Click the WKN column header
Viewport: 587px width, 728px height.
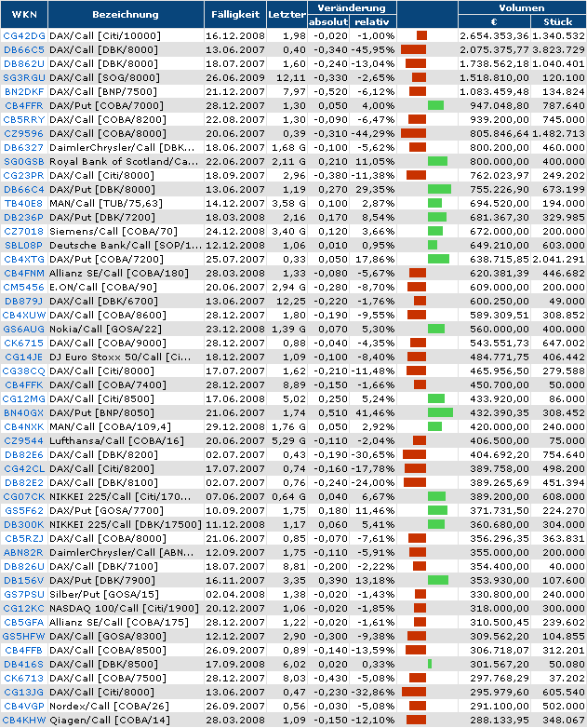[x=24, y=14]
